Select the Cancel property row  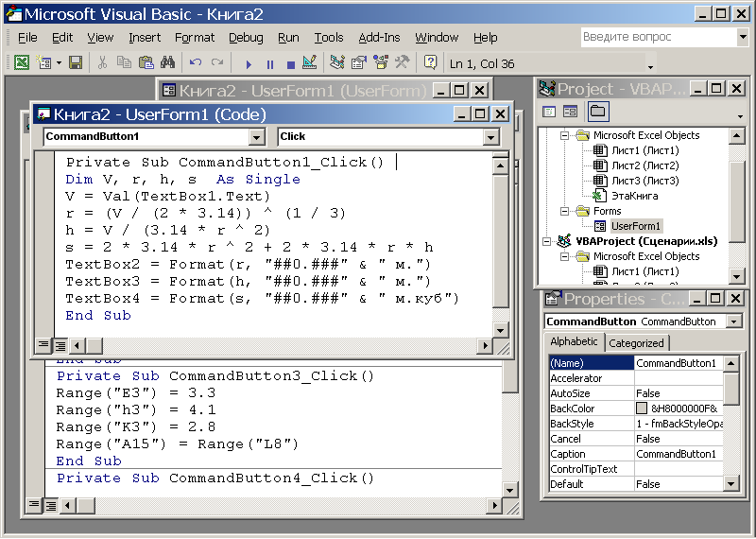[x=636, y=439]
